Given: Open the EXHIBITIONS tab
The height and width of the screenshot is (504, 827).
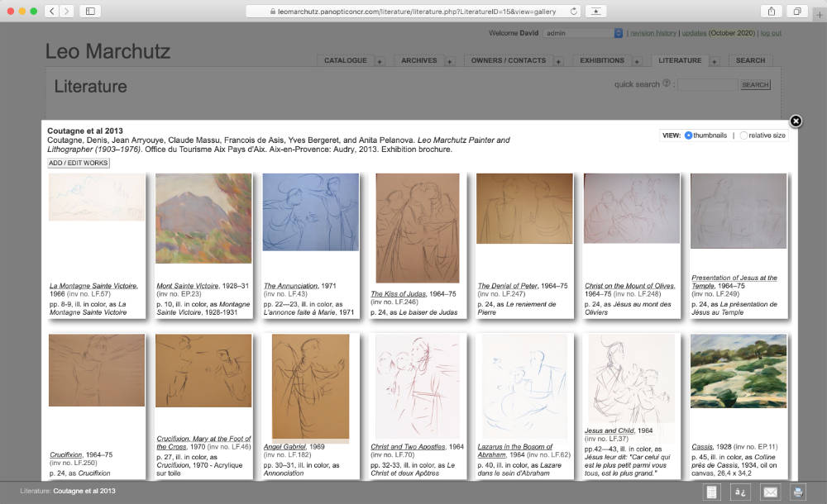Looking at the screenshot, I should point(602,60).
